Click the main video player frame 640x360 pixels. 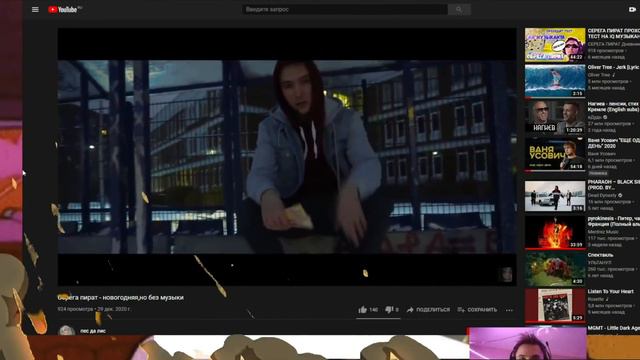(x=287, y=157)
